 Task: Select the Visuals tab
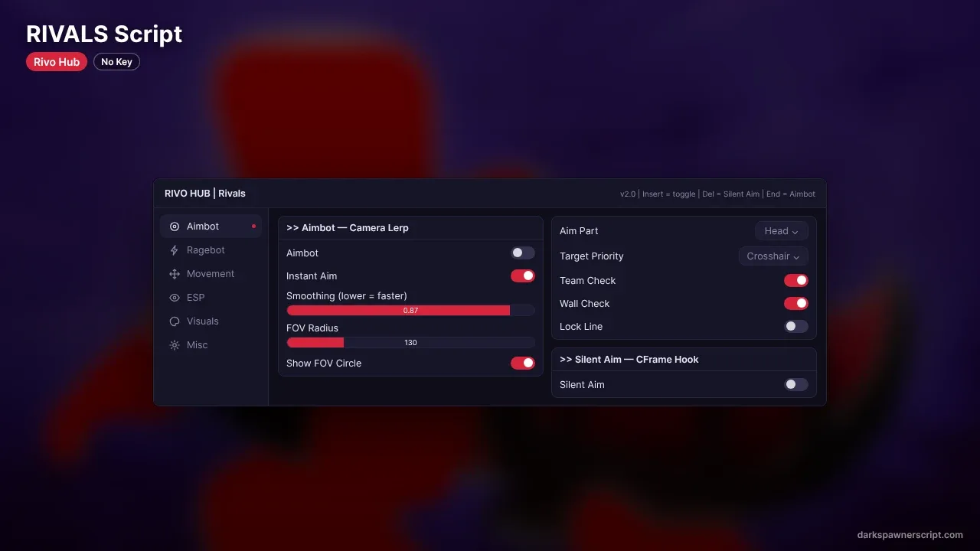coord(211,321)
